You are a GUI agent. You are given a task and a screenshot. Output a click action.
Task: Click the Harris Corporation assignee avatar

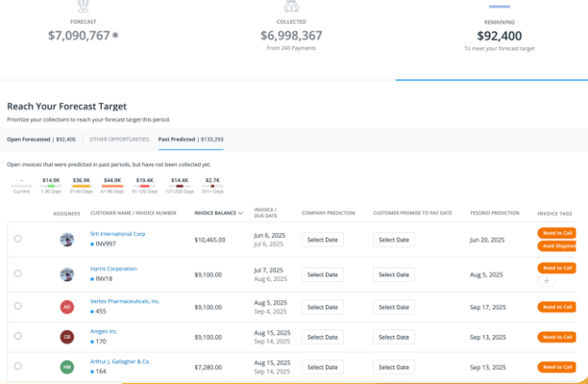pos(67,274)
